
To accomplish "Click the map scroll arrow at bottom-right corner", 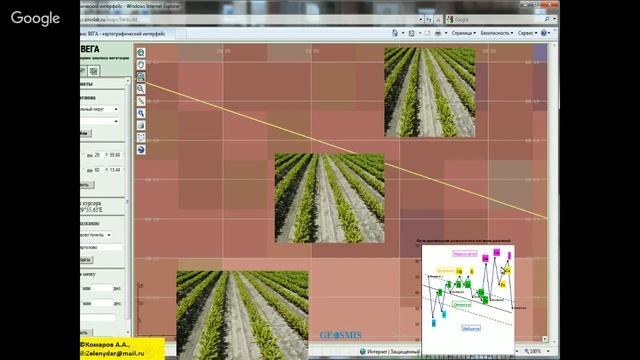I will 544,339.
